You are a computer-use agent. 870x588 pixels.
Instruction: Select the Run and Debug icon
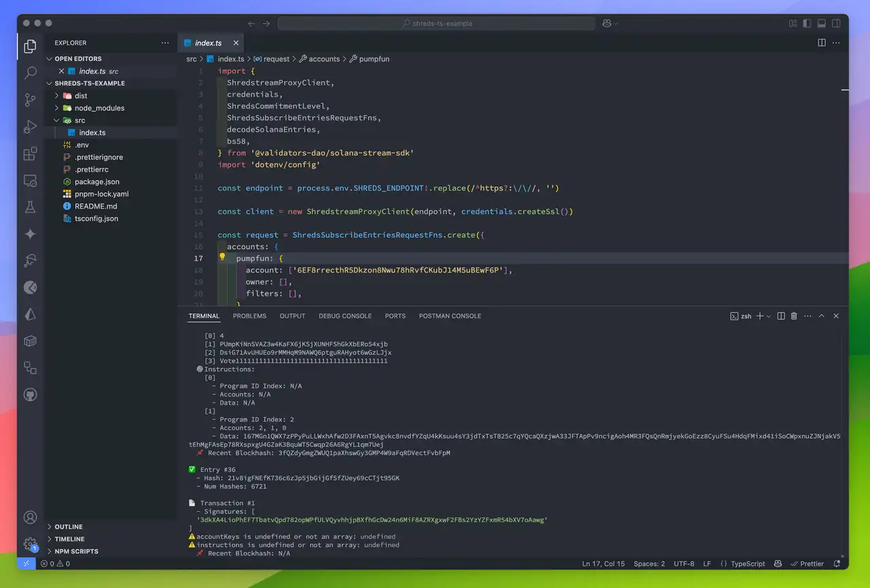pos(30,126)
